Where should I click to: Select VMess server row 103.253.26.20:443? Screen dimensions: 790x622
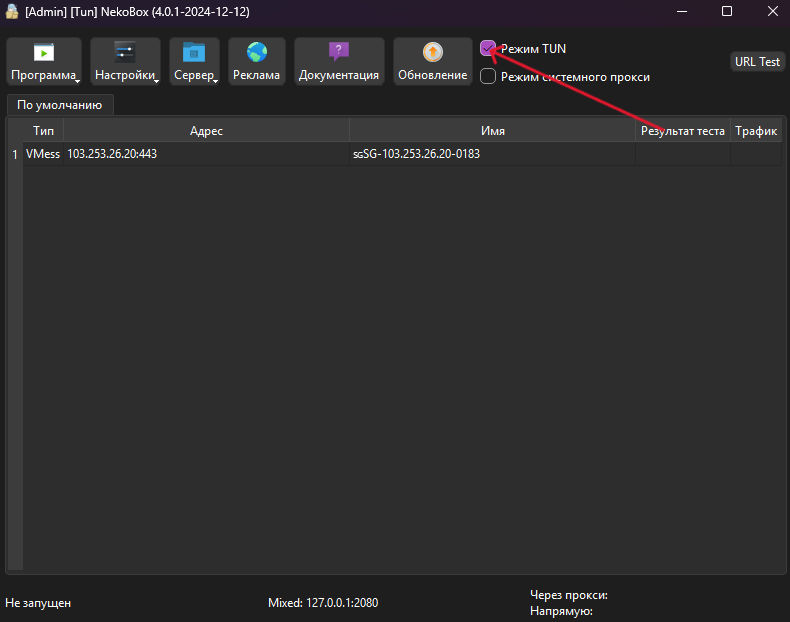click(x=402, y=154)
